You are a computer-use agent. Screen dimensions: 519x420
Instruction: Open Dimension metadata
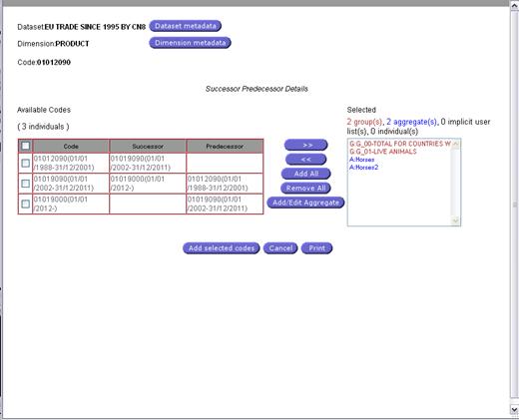point(190,43)
